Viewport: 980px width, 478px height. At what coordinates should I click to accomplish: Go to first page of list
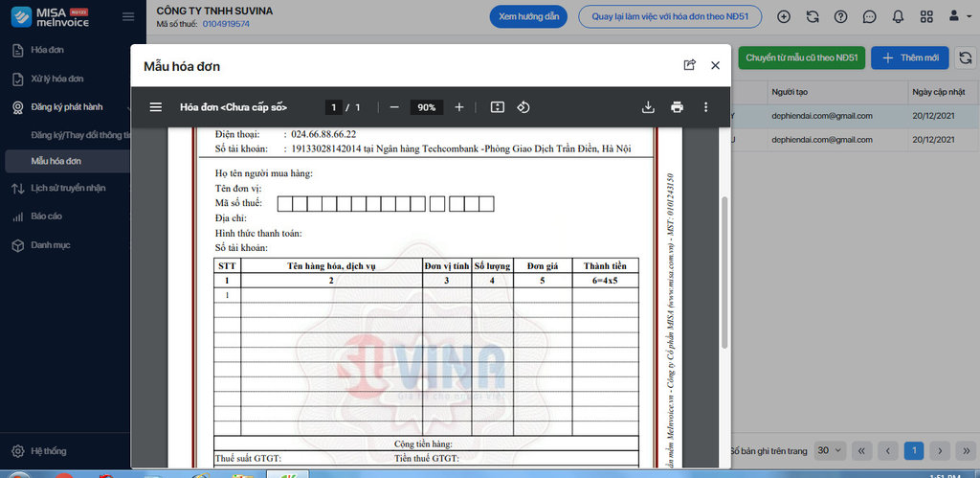click(861, 450)
